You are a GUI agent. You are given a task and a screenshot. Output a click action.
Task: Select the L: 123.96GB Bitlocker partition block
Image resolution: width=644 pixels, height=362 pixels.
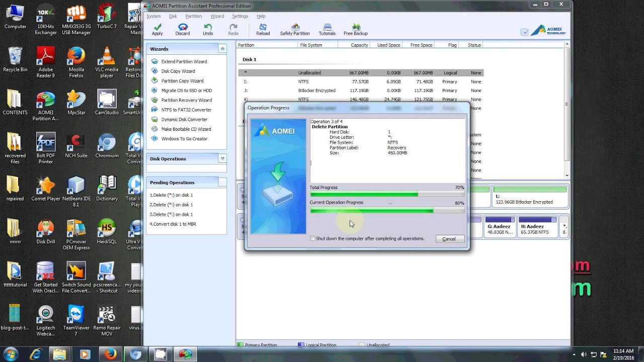tap(530, 197)
